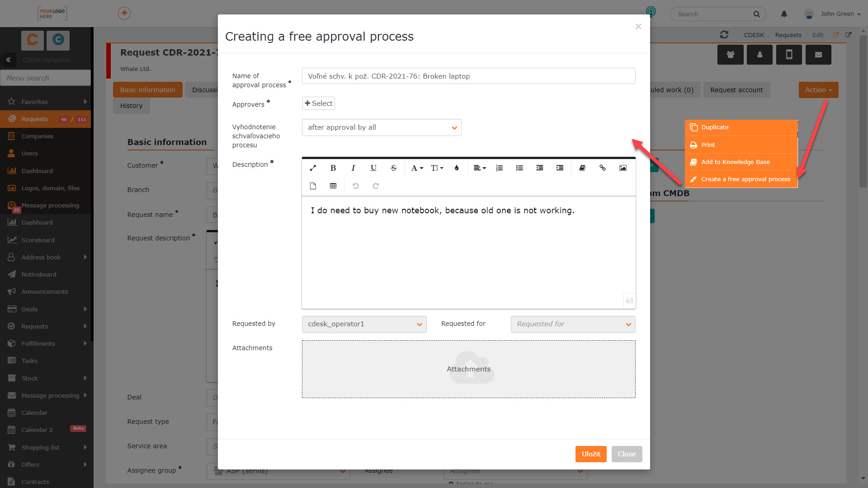Image resolution: width=868 pixels, height=488 pixels.
Task: Expand the Requested for dropdown
Action: click(x=573, y=324)
